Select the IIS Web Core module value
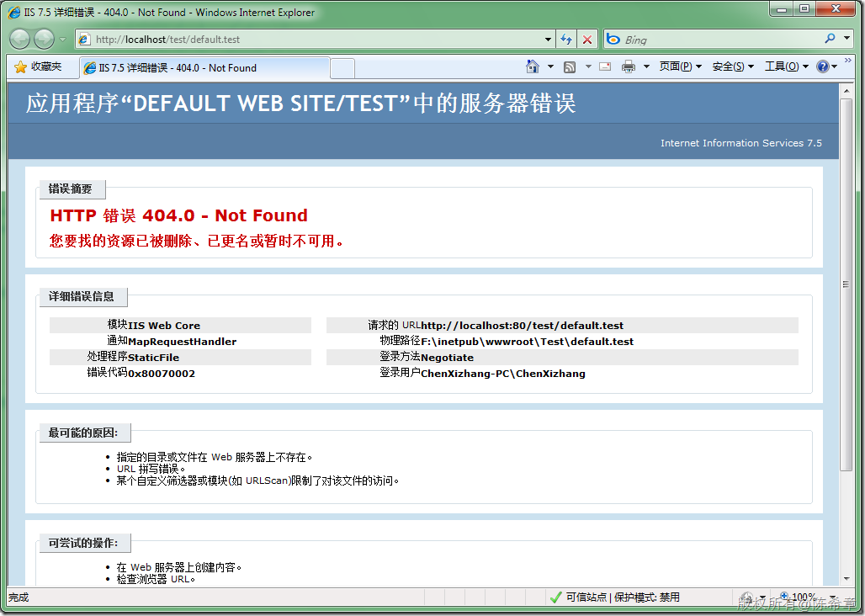This screenshot has height=616, width=865. click(x=164, y=326)
